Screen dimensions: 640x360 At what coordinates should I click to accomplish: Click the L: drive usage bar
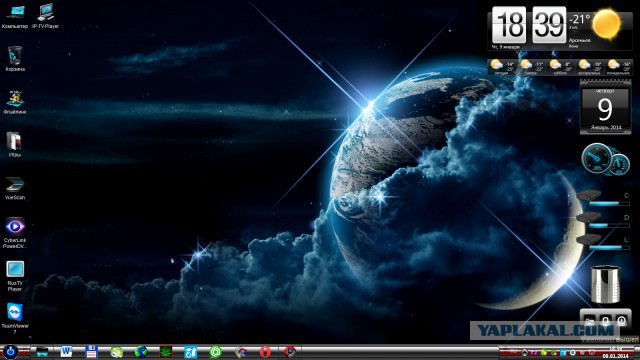tap(609, 247)
